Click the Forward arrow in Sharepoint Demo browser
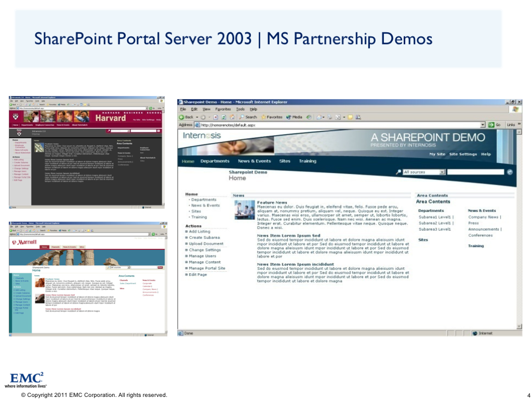The width and height of the screenshot is (532, 399). click(203, 117)
